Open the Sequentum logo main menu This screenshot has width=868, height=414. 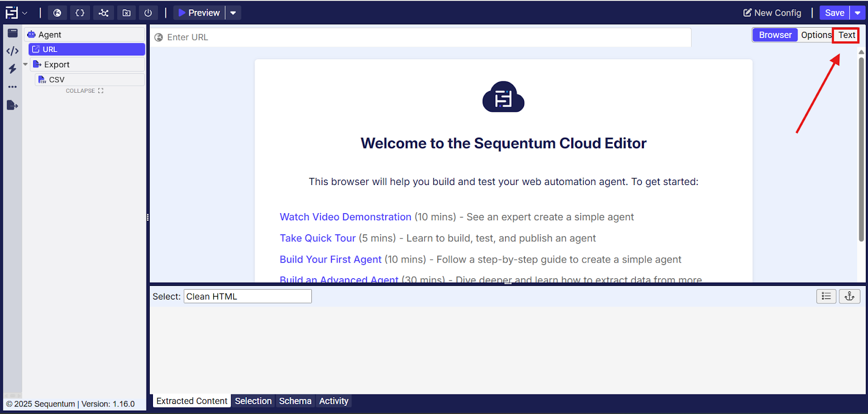[x=16, y=12]
